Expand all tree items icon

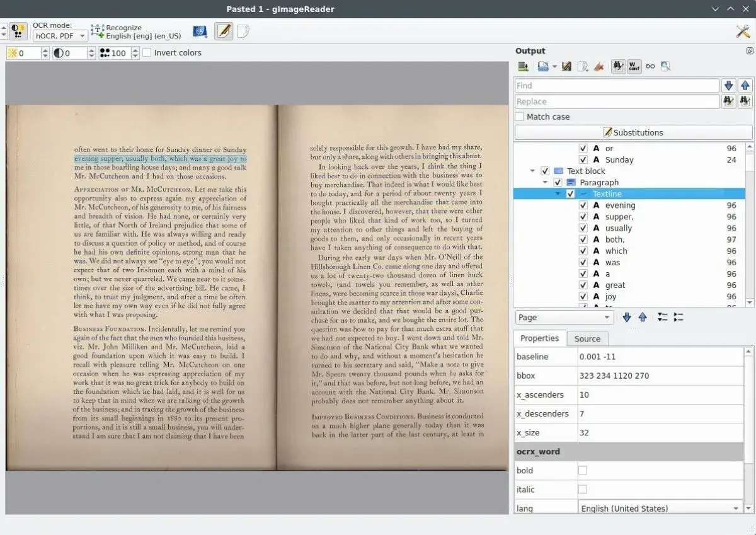663,318
